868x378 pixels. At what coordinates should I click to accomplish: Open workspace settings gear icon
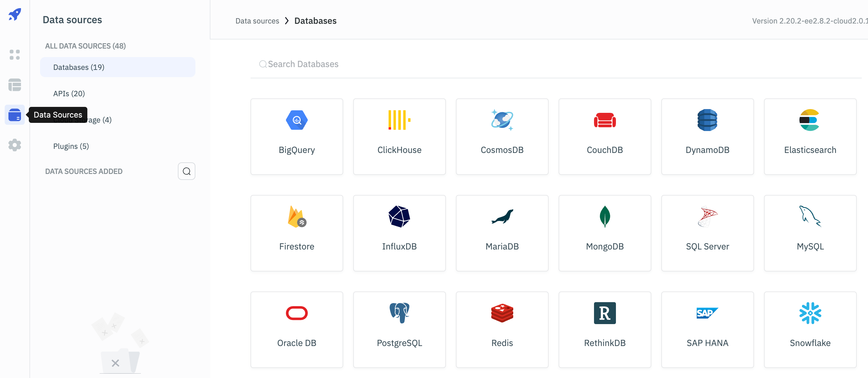14,145
